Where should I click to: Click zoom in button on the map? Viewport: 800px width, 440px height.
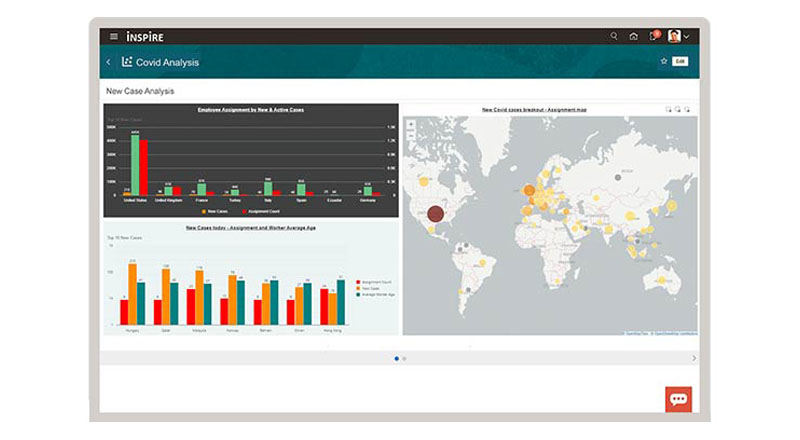click(410, 124)
